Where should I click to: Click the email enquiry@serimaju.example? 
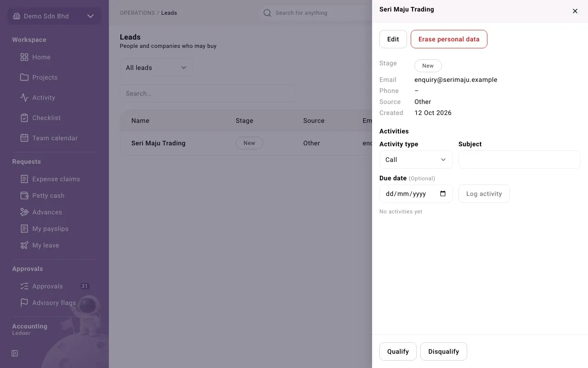click(456, 80)
